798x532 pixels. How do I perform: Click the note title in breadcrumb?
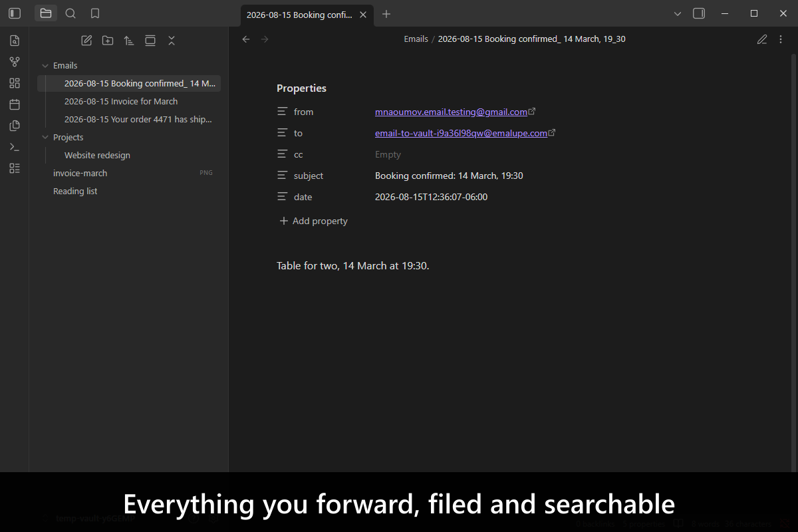(531, 39)
